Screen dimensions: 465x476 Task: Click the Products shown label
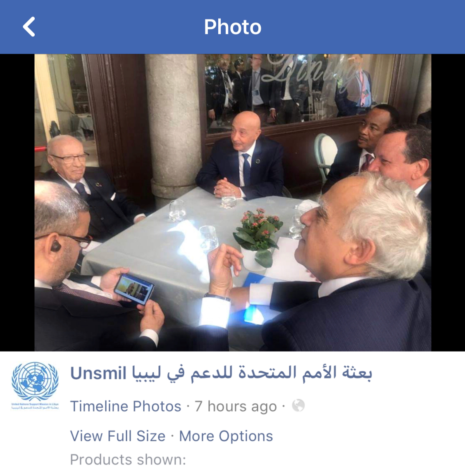point(128,459)
